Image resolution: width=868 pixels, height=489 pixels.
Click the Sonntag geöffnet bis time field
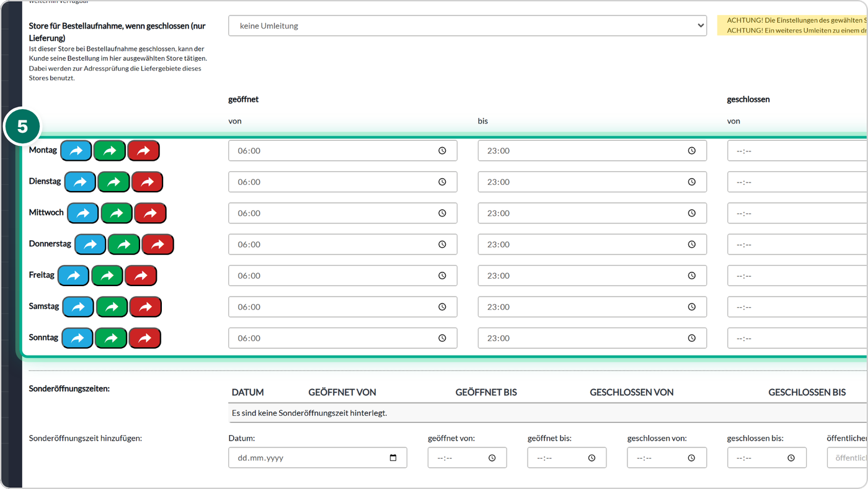click(592, 338)
